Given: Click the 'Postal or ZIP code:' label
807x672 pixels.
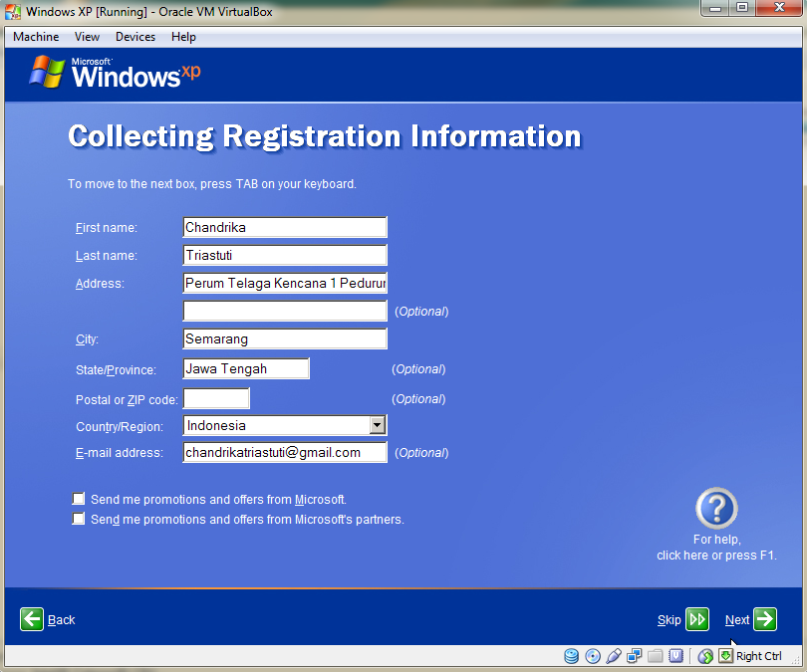Looking at the screenshot, I should pyautogui.click(x=127, y=400).
